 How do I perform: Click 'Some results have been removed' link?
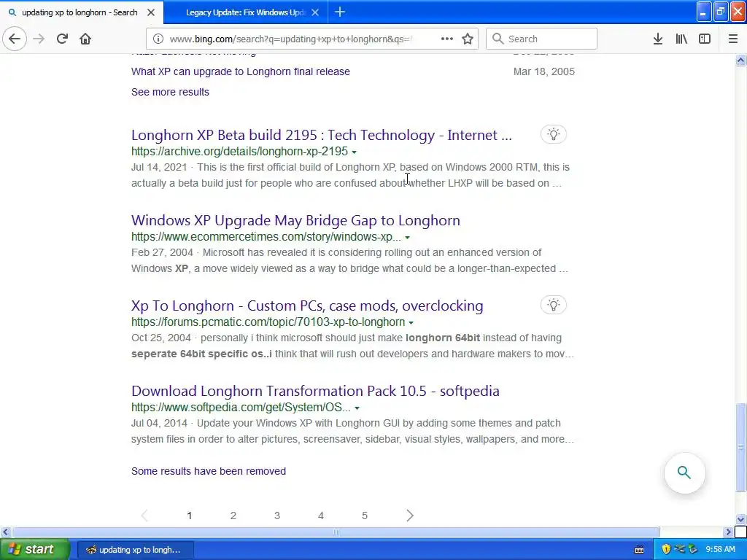pos(209,471)
